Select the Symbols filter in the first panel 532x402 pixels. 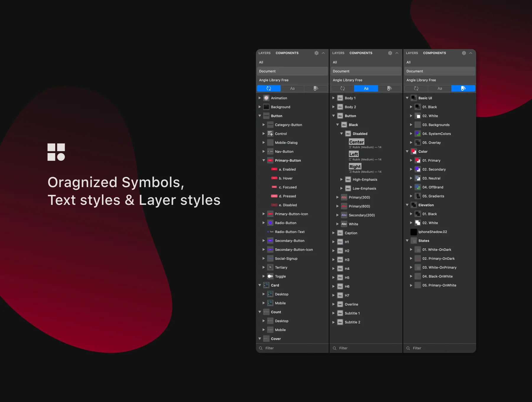point(269,88)
